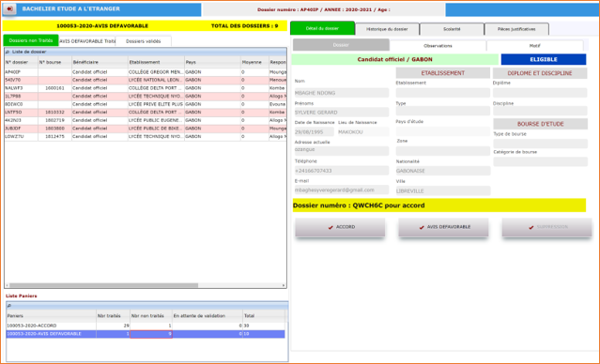
Task: Click the checkmark icon on AVIS DEFAVORABLE button
Action: pos(422,227)
